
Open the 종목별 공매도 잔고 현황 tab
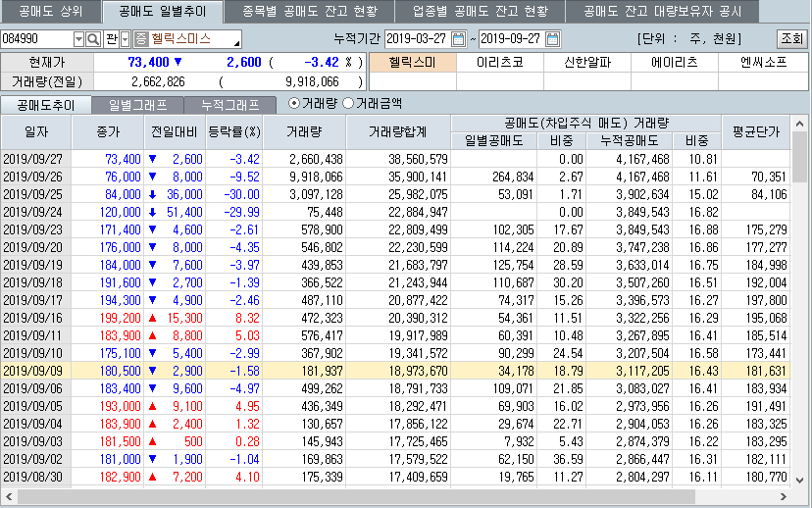coord(310,12)
